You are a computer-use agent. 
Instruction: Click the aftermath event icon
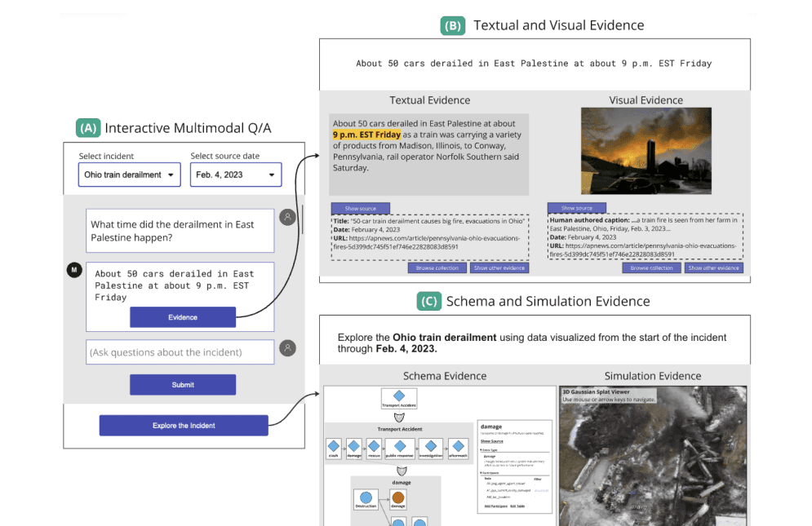[x=459, y=445]
